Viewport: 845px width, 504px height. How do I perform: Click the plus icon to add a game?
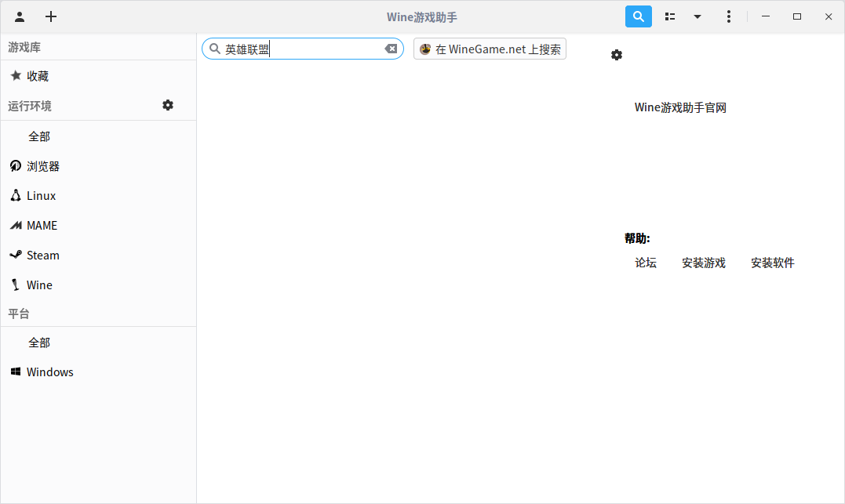pyautogui.click(x=51, y=16)
